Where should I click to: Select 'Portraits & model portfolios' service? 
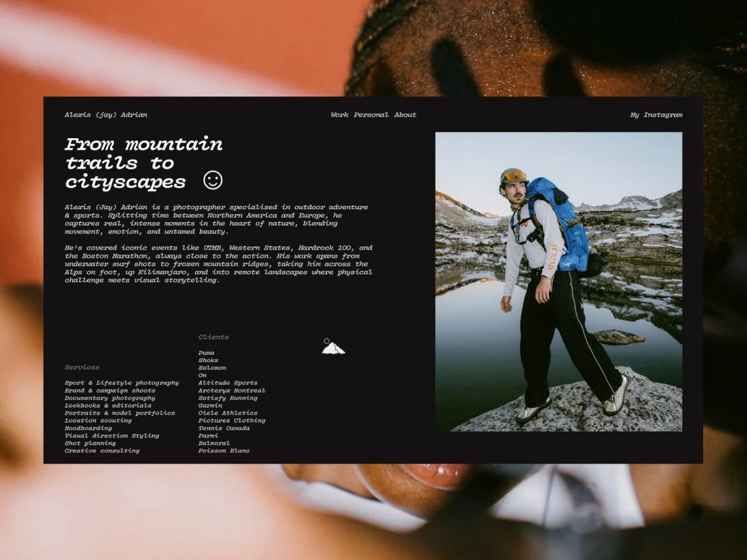(120, 413)
